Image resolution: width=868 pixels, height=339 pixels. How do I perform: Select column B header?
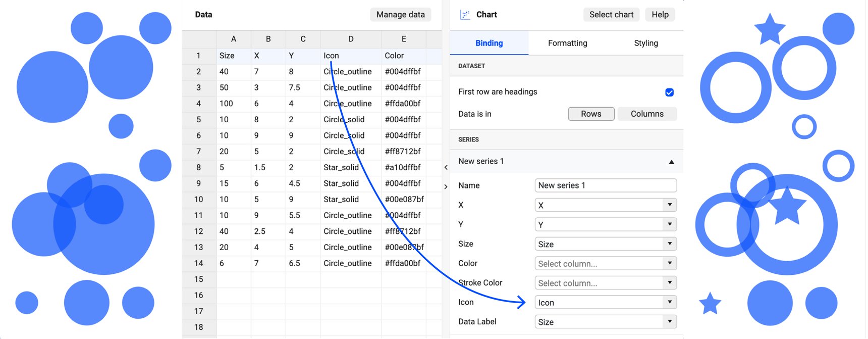[x=268, y=39]
